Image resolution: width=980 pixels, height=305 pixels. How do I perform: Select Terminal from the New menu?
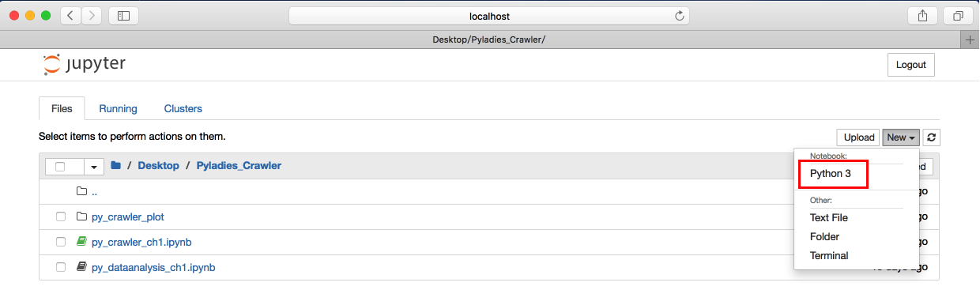tap(829, 255)
